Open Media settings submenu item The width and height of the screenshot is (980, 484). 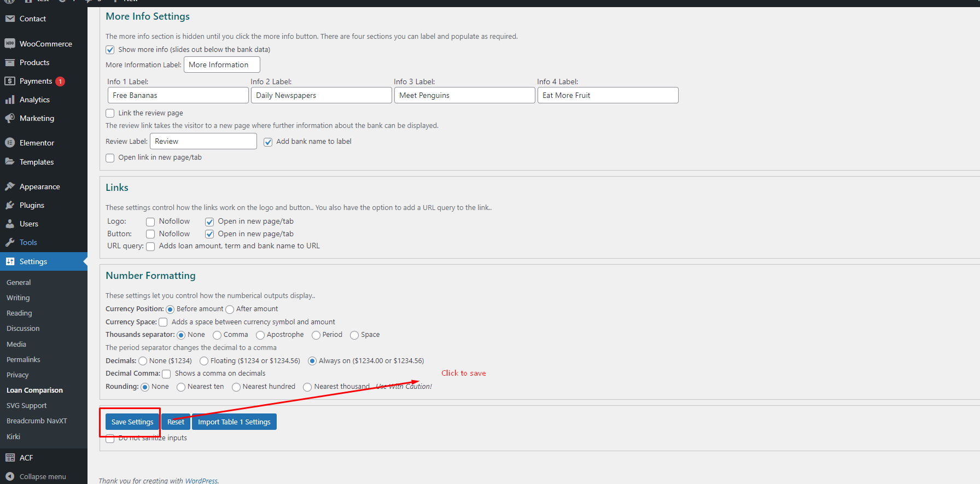pos(16,345)
